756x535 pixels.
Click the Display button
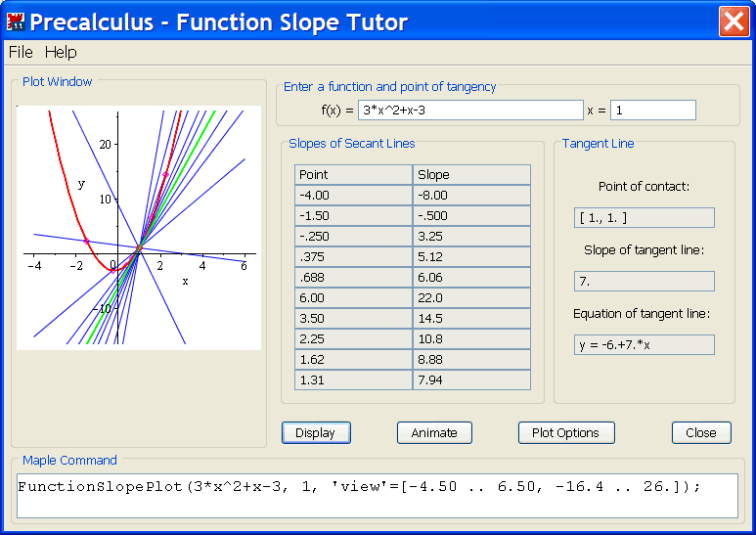(x=315, y=432)
